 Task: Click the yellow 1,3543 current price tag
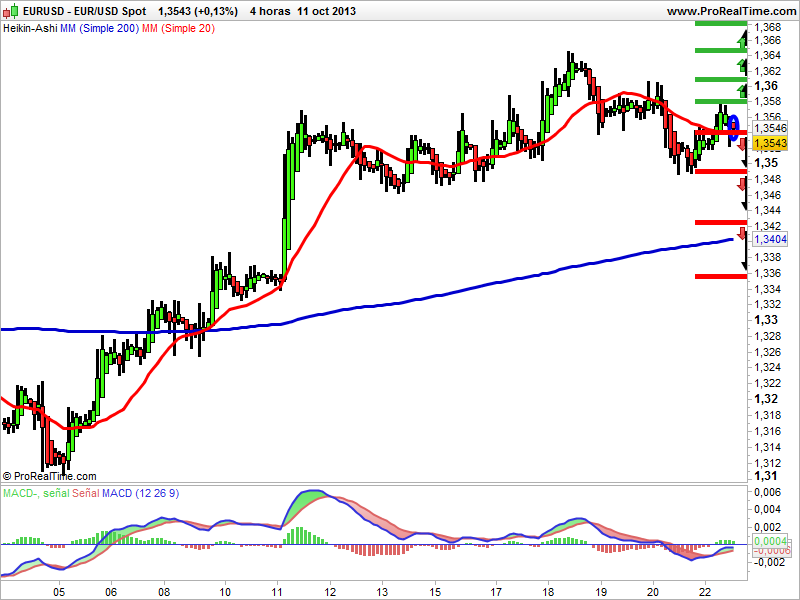point(770,143)
